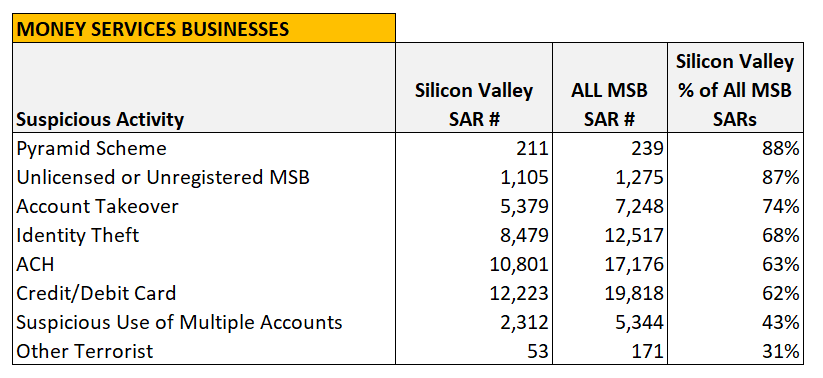Image resolution: width=823 pixels, height=378 pixels.
Task: Select the 31% cell for Other Terrorist
Action: coord(735,351)
